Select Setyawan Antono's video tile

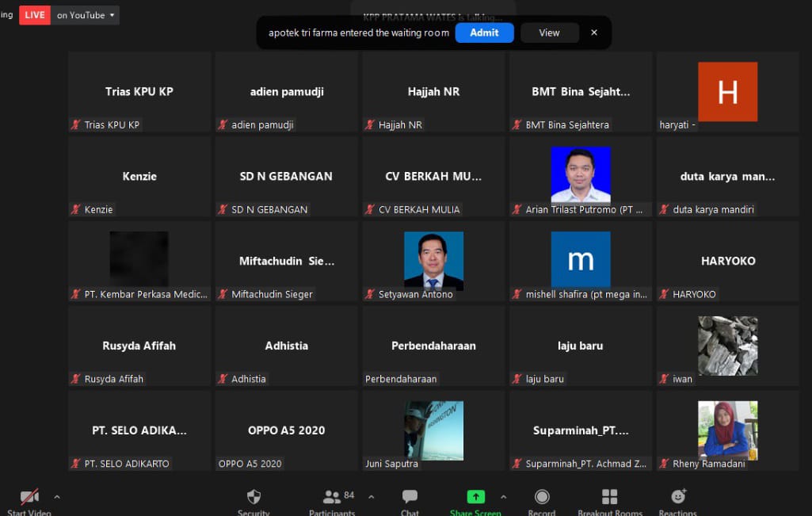(x=433, y=261)
